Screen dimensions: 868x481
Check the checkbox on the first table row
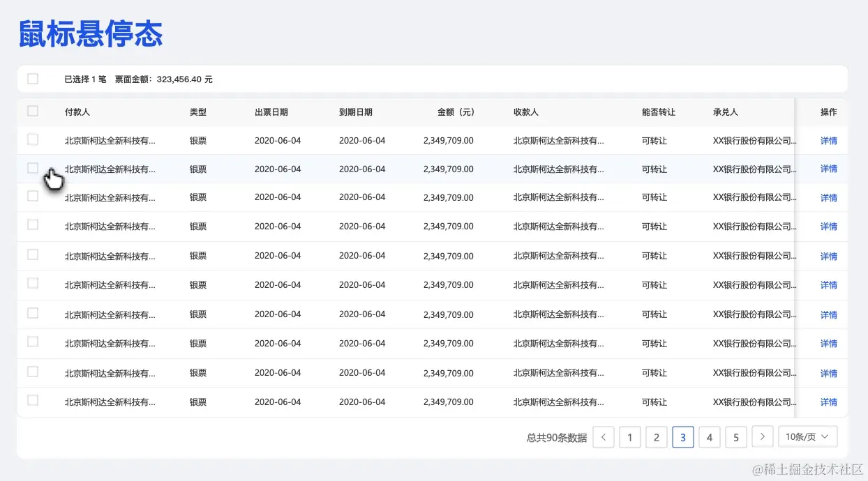32,139
